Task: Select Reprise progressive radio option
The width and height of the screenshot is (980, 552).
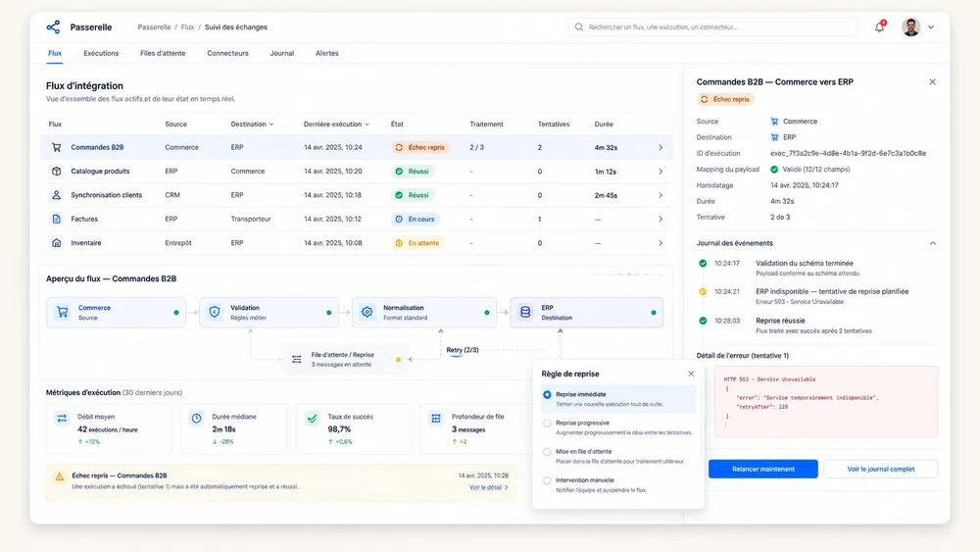Action: click(x=547, y=424)
